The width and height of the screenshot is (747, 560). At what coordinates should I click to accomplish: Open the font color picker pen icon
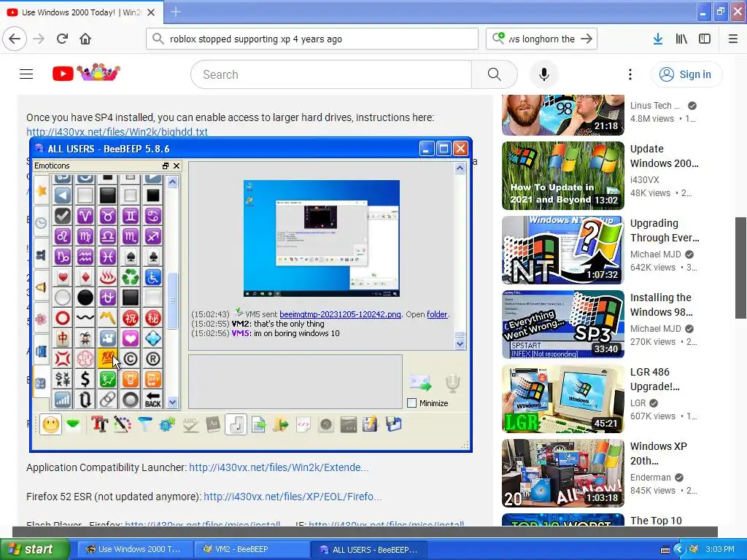122,424
